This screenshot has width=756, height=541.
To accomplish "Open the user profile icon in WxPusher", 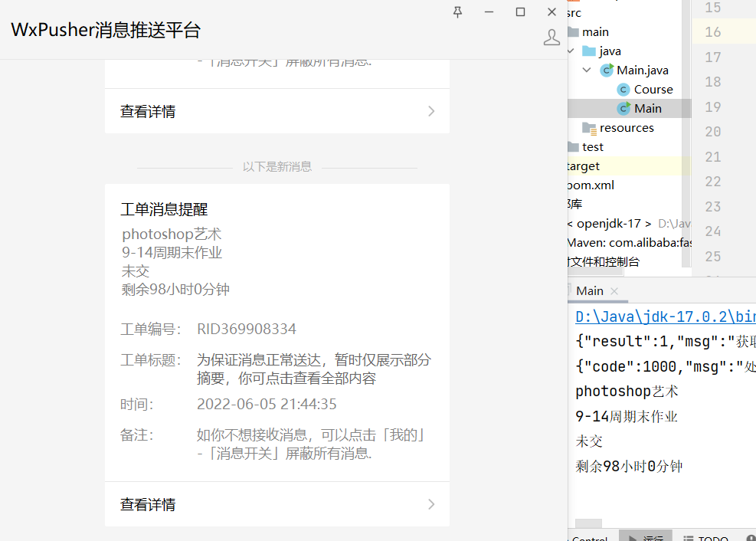I will [551, 37].
